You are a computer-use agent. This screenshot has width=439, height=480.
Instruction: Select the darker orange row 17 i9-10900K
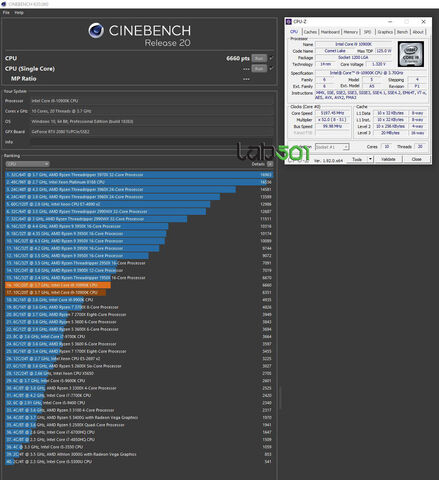pyautogui.click(x=139, y=292)
